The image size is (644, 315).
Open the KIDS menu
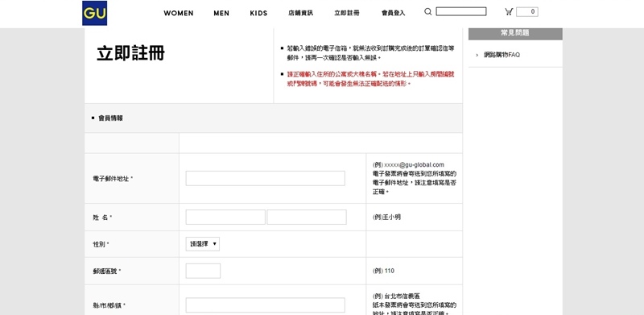(x=258, y=13)
